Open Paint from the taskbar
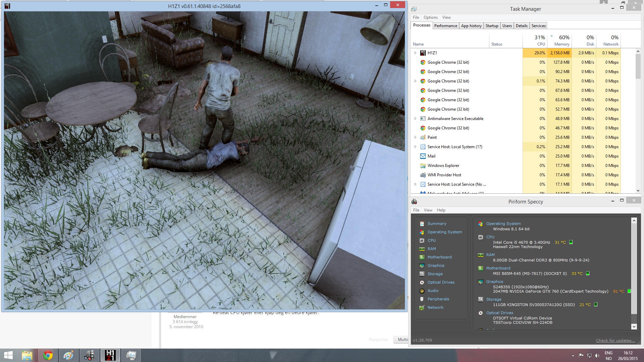 (69, 355)
